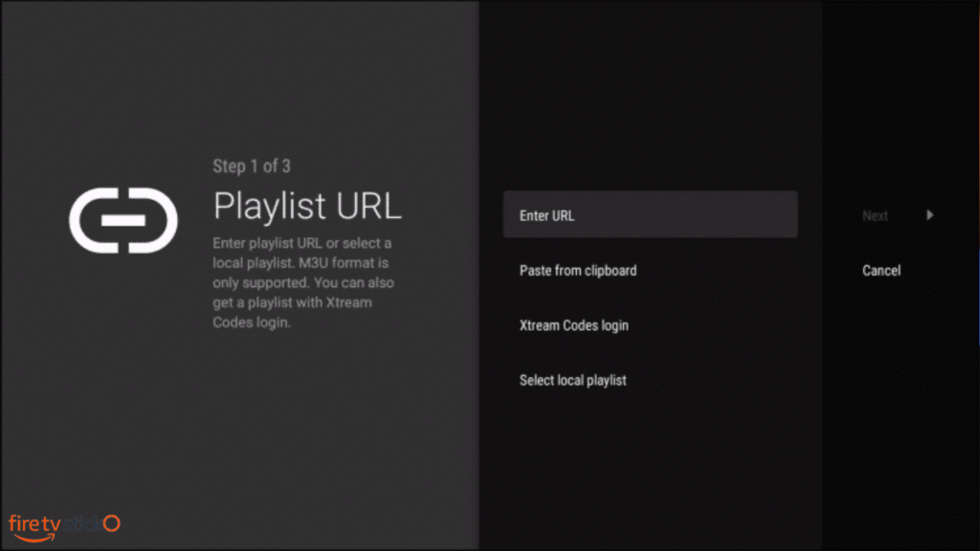Click the Next button
Viewport: 980px width, 551px height.
pos(875,215)
